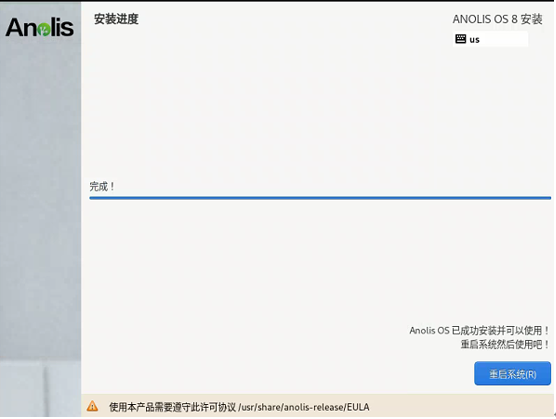Click the license warning info bar
This screenshot has height=419, width=556.
click(x=318, y=406)
